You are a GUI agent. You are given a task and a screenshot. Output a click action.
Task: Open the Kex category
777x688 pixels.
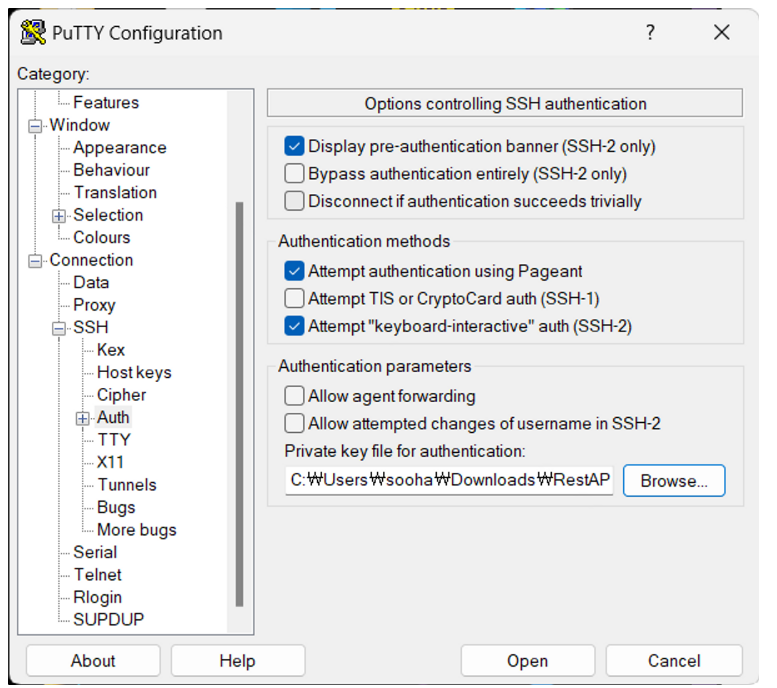pyautogui.click(x=111, y=350)
